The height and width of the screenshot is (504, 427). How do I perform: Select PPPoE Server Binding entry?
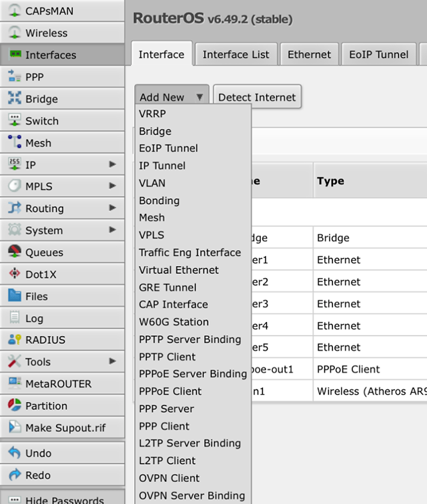tap(193, 373)
